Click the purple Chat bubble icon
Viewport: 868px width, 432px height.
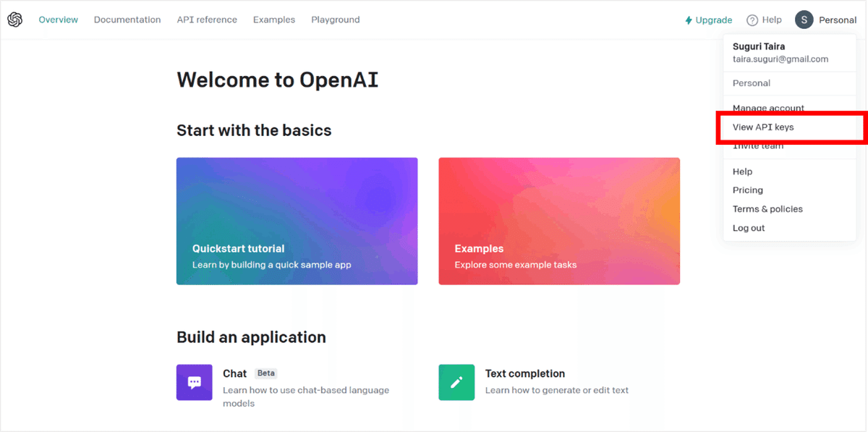click(x=195, y=382)
